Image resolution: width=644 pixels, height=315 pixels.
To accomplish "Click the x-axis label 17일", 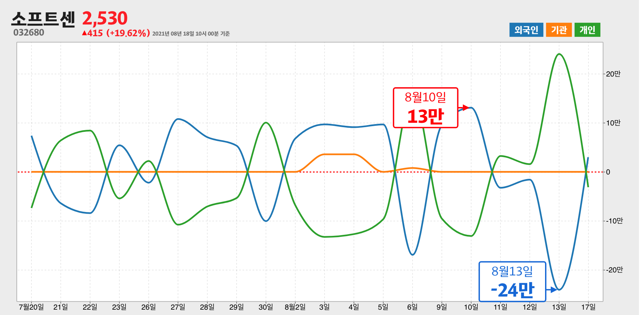I will 588,307.
